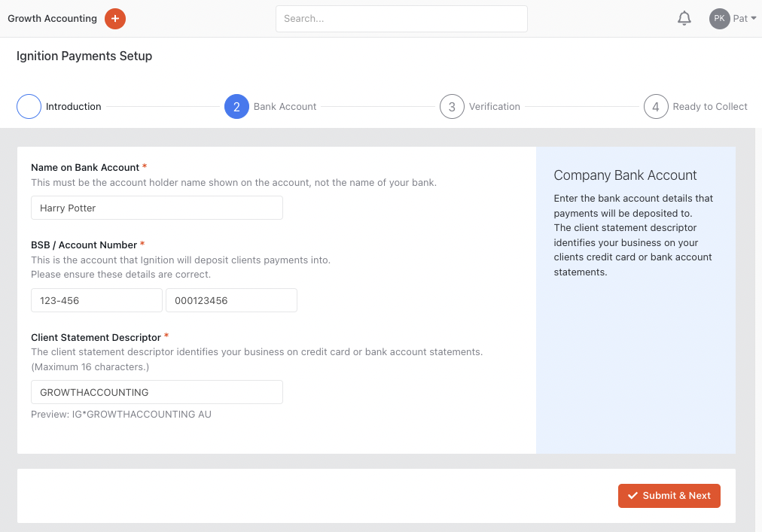
Task: Go to the Introduction step label
Action: (73, 107)
